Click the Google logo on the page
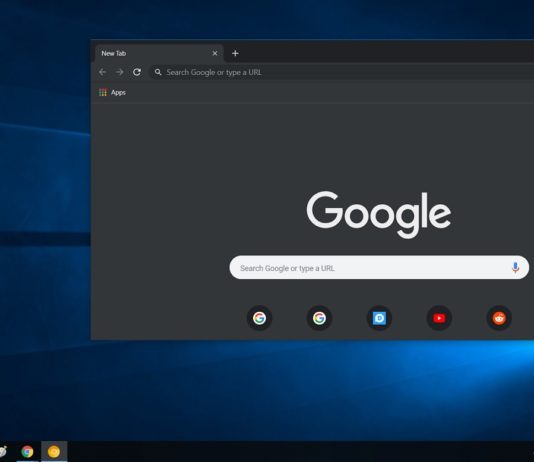This screenshot has width=534, height=462. tap(379, 214)
